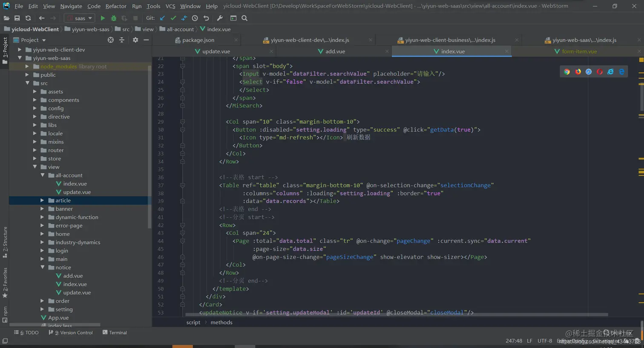
Task: Click the Version Control button at bottom
Action: pos(71,333)
